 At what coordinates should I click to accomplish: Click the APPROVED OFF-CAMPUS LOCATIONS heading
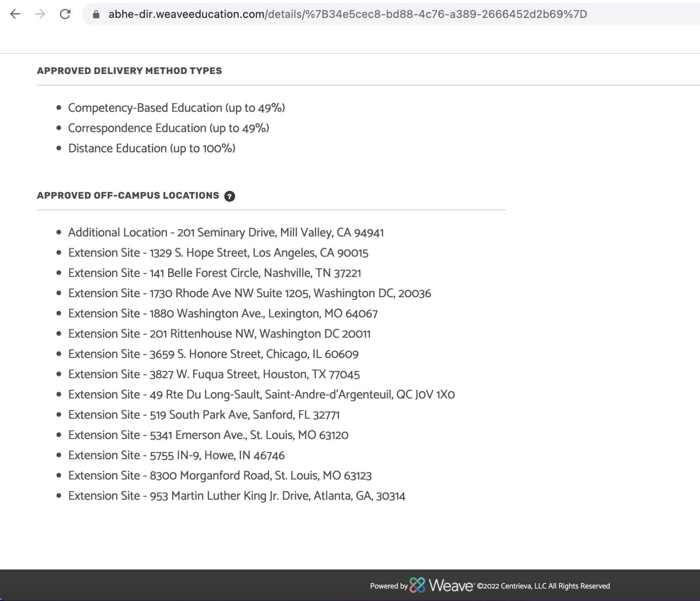[x=128, y=196]
